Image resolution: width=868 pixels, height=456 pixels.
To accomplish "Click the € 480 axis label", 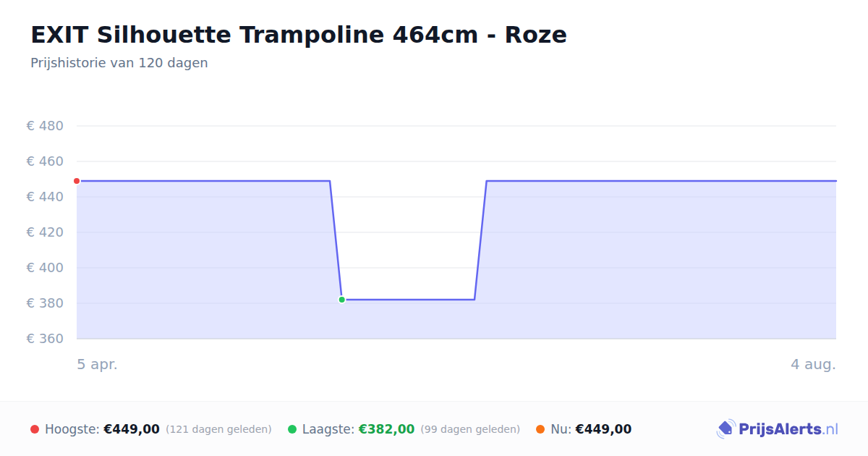I will (45, 126).
